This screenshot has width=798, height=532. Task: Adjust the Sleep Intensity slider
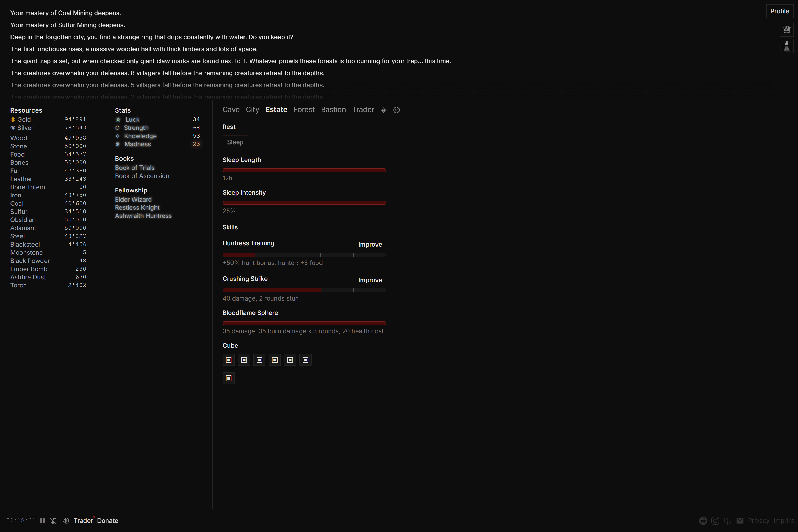[x=304, y=203]
